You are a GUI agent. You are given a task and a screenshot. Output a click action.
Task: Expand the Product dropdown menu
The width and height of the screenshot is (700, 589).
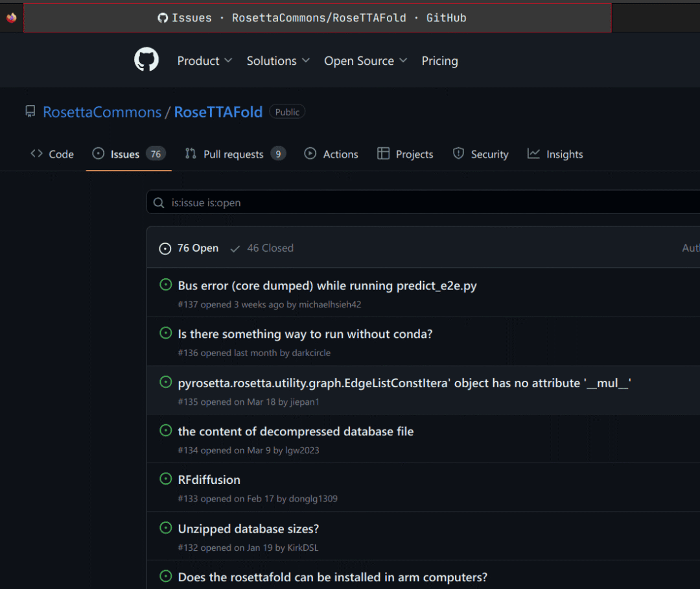click(204, 61)
